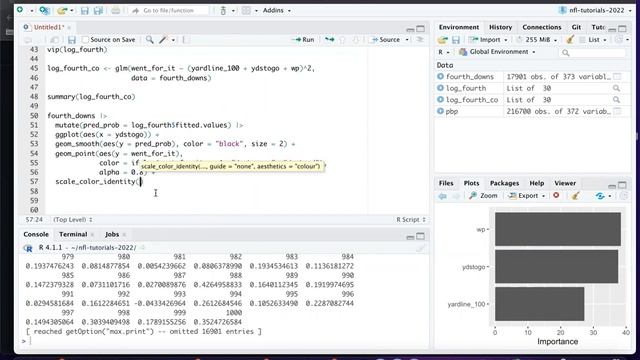The width and height of the screenshot is (640, 360).
Task: Switch to the Jobs tab
Action: (x=112, y=234)
